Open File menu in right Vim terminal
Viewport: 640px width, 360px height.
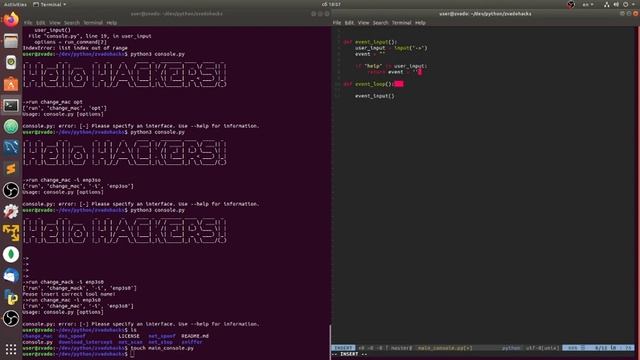tap(337, 23)
